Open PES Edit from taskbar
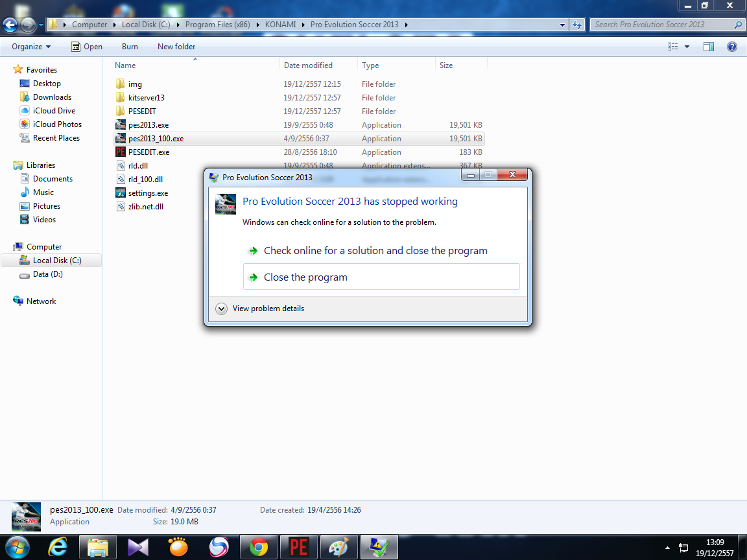 pyautogui.click(x=299, y=547)
